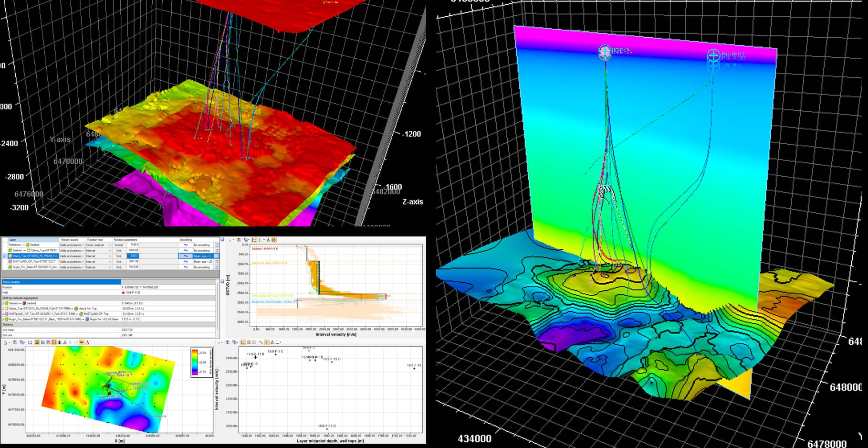Click table icon at end of SHETLAND_GP_Top row

(x=216, y=262)
